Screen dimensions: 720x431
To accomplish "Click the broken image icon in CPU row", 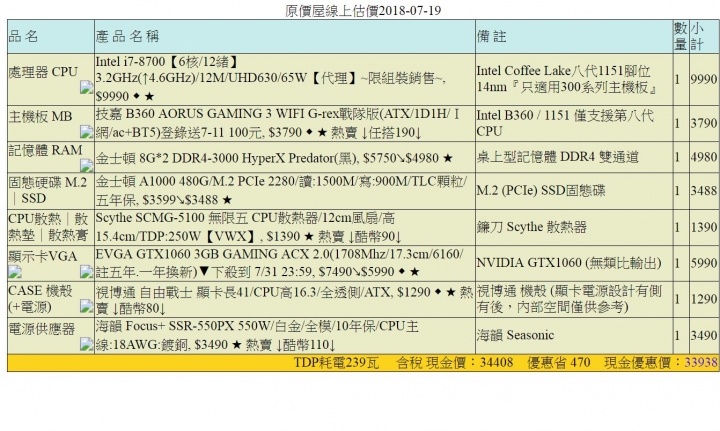I will point(86,87).
